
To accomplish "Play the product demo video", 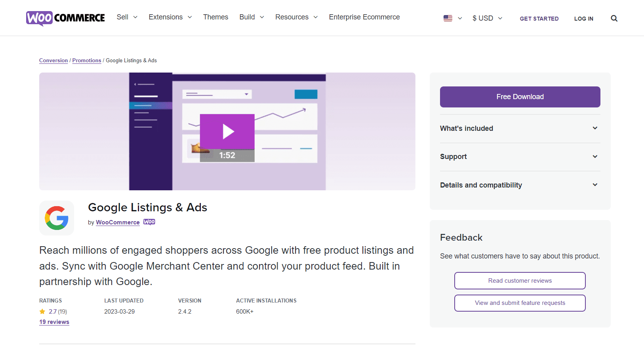I will 227,131.
